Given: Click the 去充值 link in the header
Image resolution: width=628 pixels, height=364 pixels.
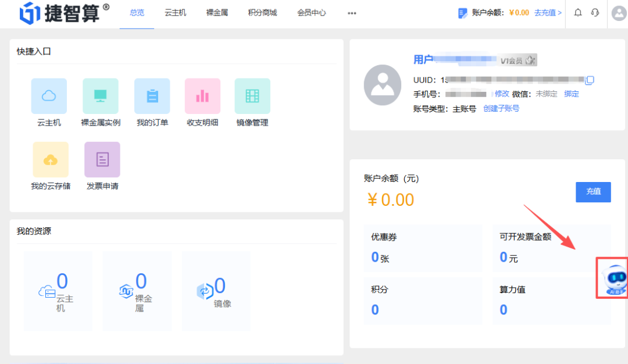Looking at the screenshot, I should pyautogui.click(x=544, y=12).
